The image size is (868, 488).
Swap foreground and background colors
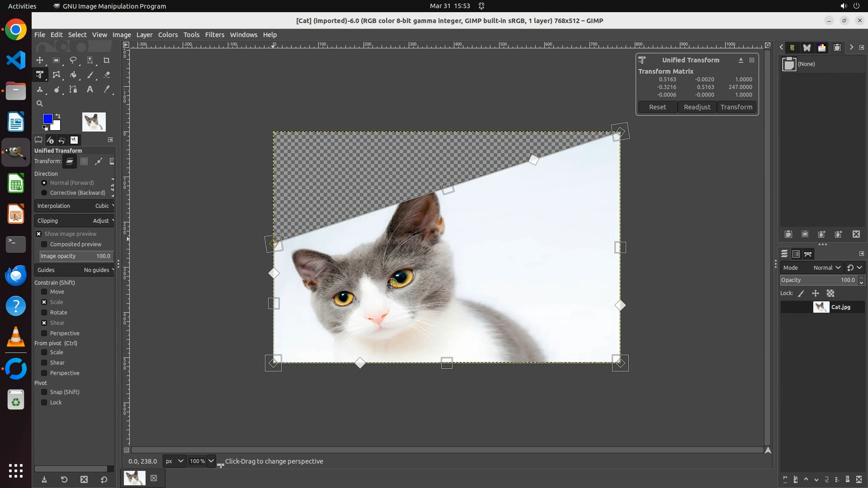pyautogui.click(x=58, y=116)
